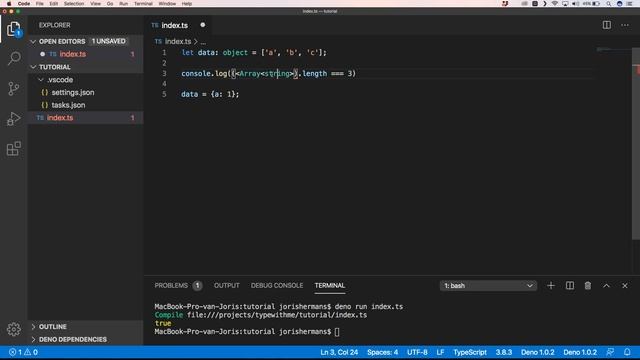This screenshot has height=360, width=640.
Task: Open the Apple menu
Action: tap(9, 4)
